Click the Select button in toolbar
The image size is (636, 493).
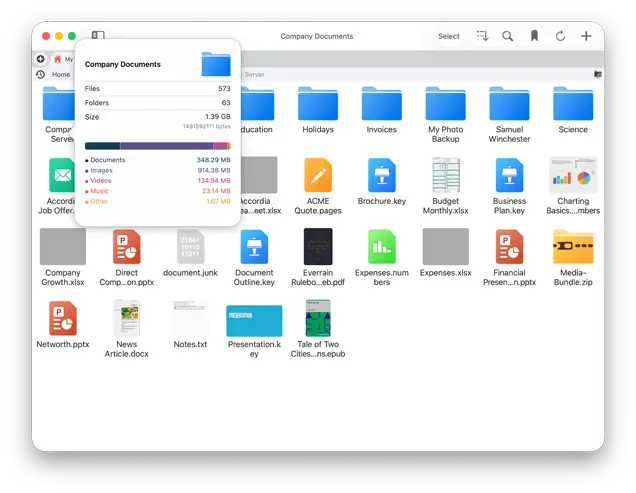point(449,36)
